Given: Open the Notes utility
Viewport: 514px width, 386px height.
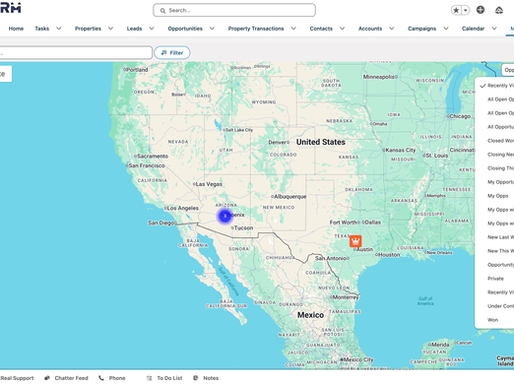Looking at the screenshot, I should (x=206, y=378).
